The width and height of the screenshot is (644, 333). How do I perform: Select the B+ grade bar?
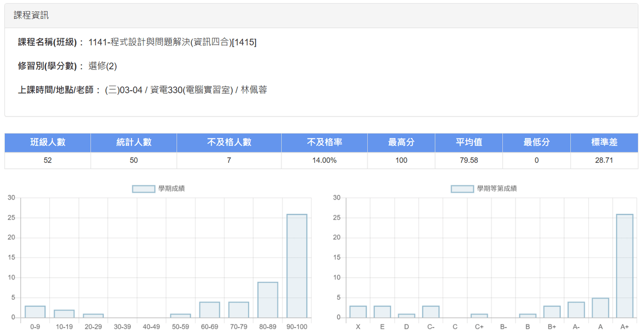(552, 312)
